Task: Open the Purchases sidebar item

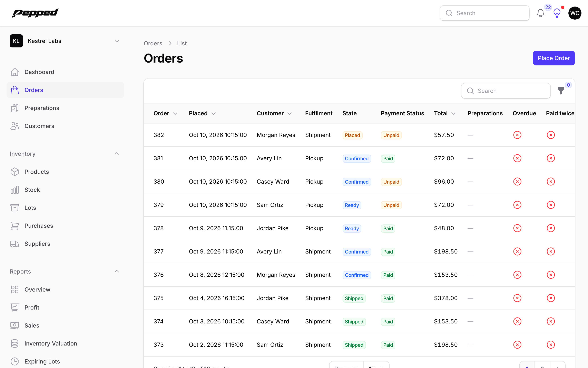Action: point(65,226)
